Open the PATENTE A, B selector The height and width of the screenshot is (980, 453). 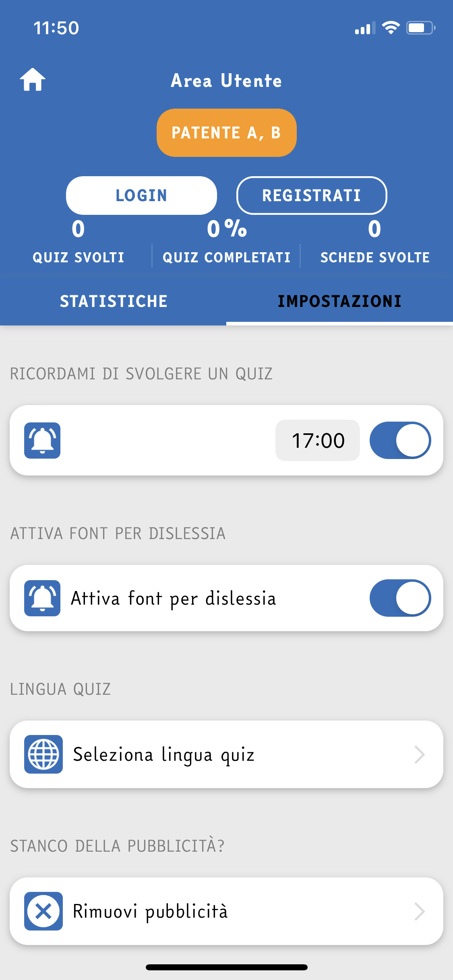(x=226, y=133)
